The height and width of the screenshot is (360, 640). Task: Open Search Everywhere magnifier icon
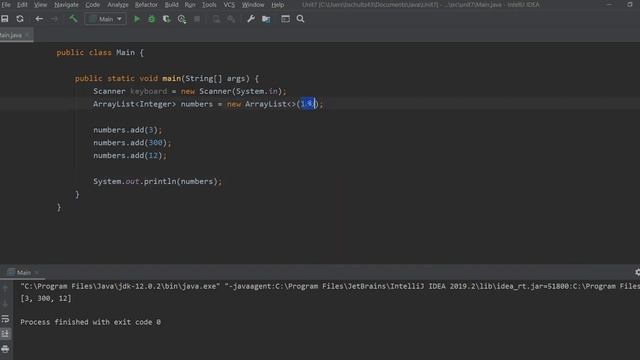tap(300, 19)
